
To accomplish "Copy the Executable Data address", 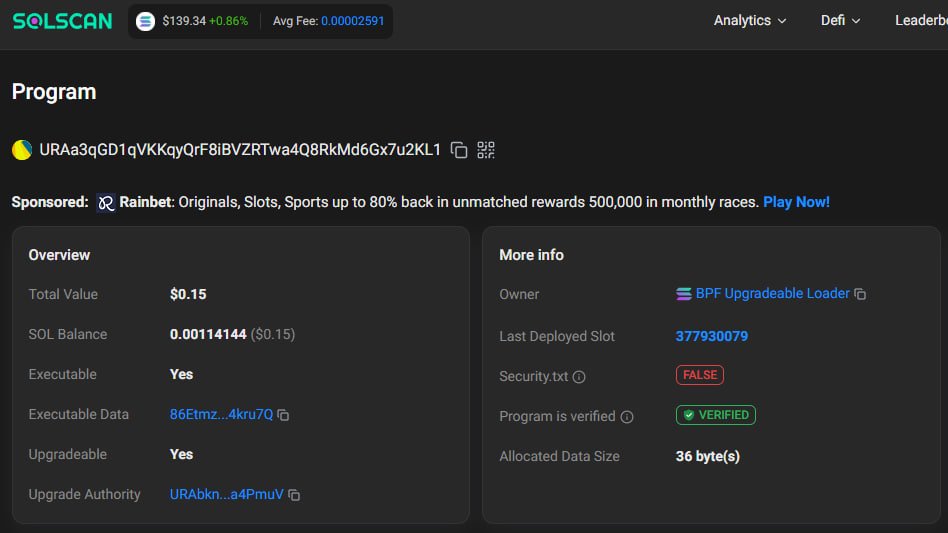I will pos(283,415).
